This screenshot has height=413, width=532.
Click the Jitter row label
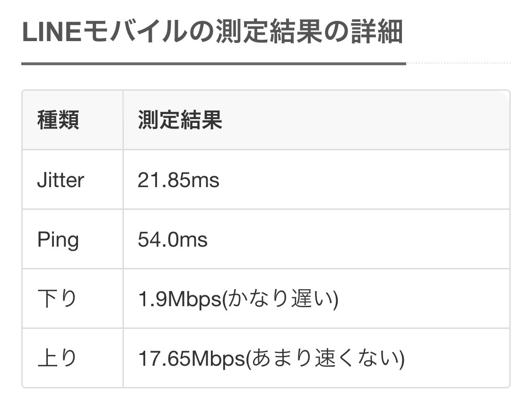(61, 180)
